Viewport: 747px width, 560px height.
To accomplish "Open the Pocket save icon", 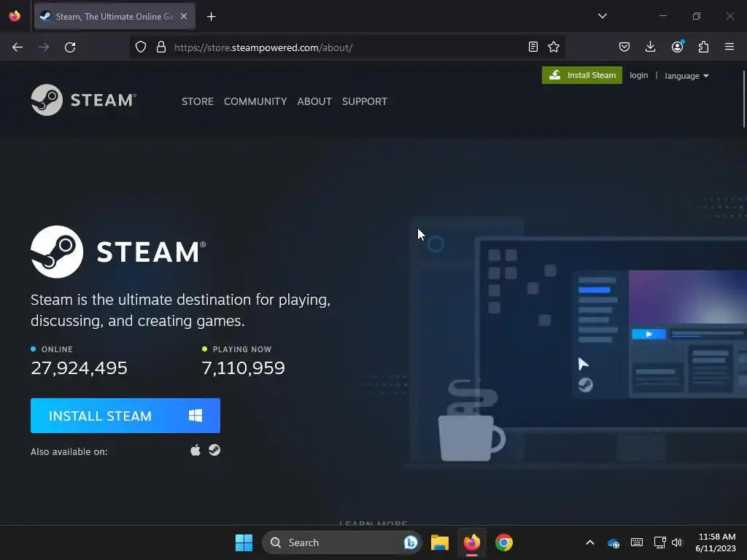I will click(x=624, y=47).
